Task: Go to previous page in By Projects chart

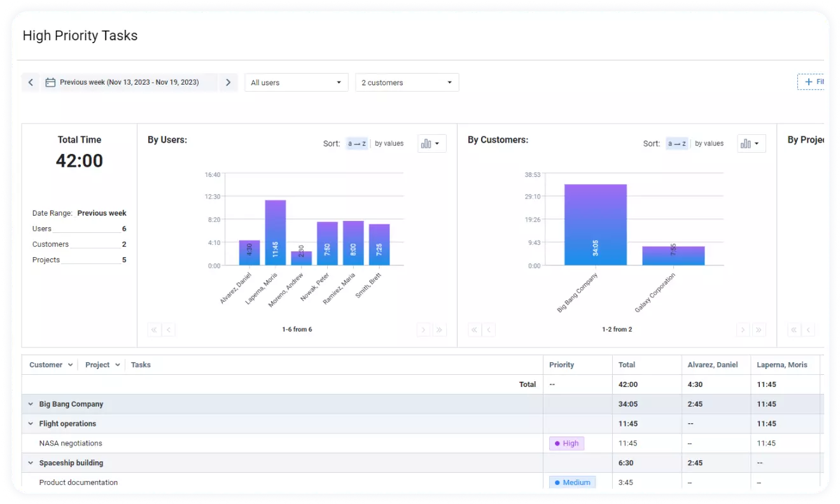Action: coord(808,330)
